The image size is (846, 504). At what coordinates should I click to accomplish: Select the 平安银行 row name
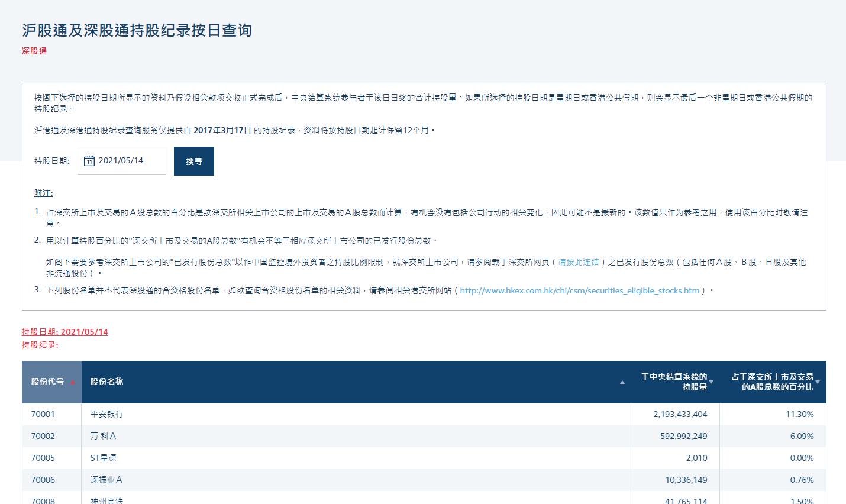[x=107, y=414]
